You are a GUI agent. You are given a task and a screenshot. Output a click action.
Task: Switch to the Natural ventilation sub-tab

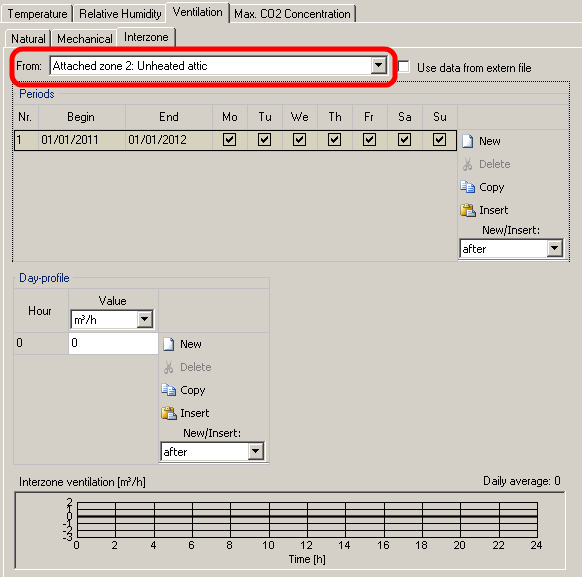coord(28,38)
